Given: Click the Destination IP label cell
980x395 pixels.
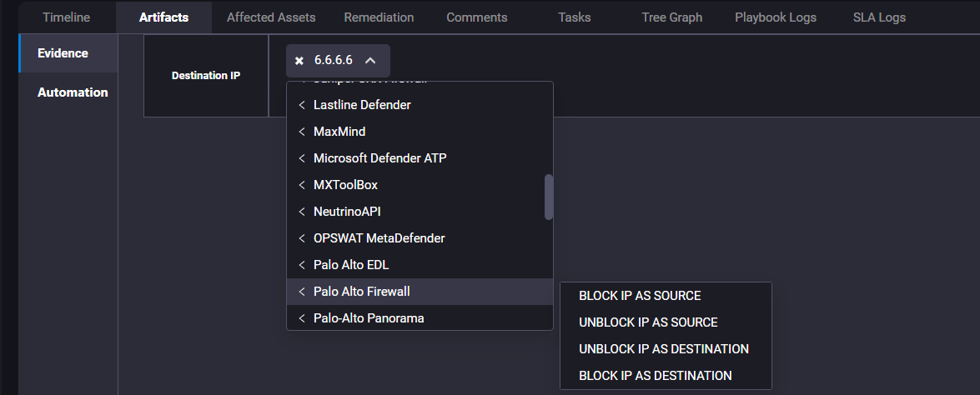Looking at the screenshot, I should (206, 76).
